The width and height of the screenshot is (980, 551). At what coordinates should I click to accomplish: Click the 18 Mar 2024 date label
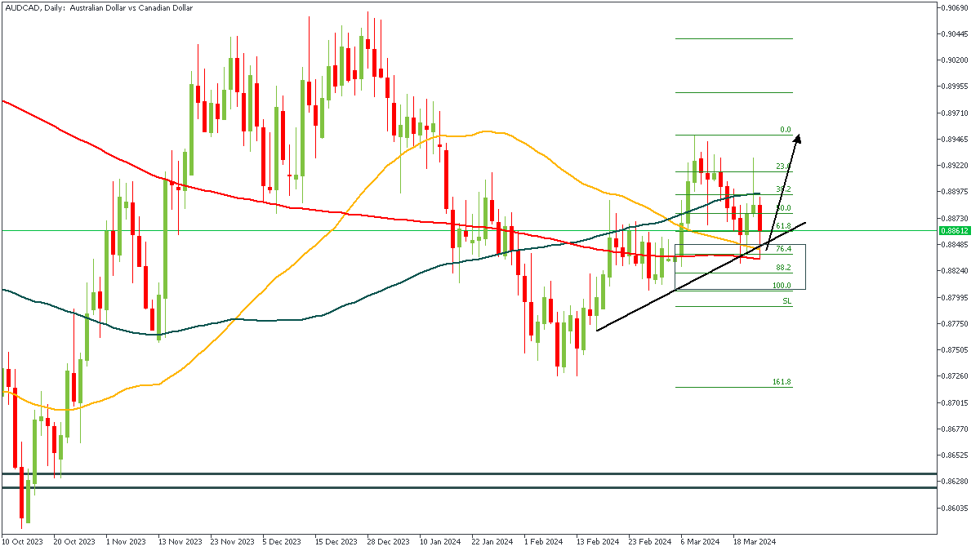pyautogui.click(x=754, y=541)
